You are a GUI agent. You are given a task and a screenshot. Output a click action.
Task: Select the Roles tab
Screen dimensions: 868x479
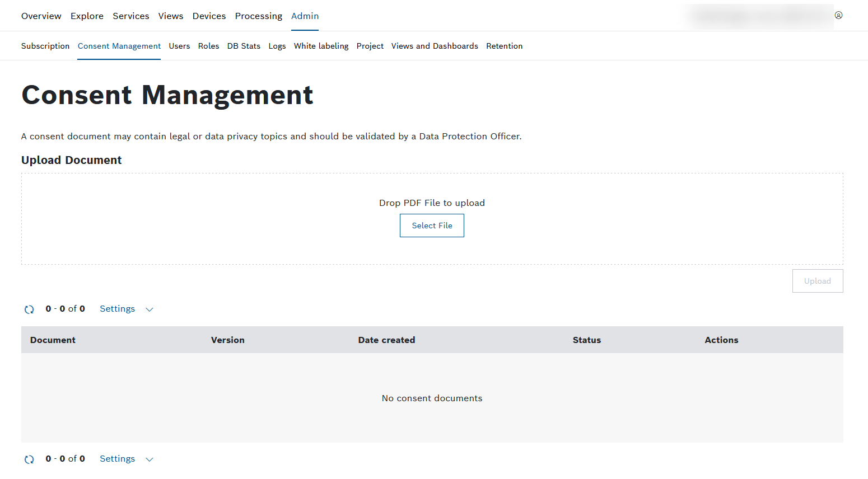(x=208, y=46)
